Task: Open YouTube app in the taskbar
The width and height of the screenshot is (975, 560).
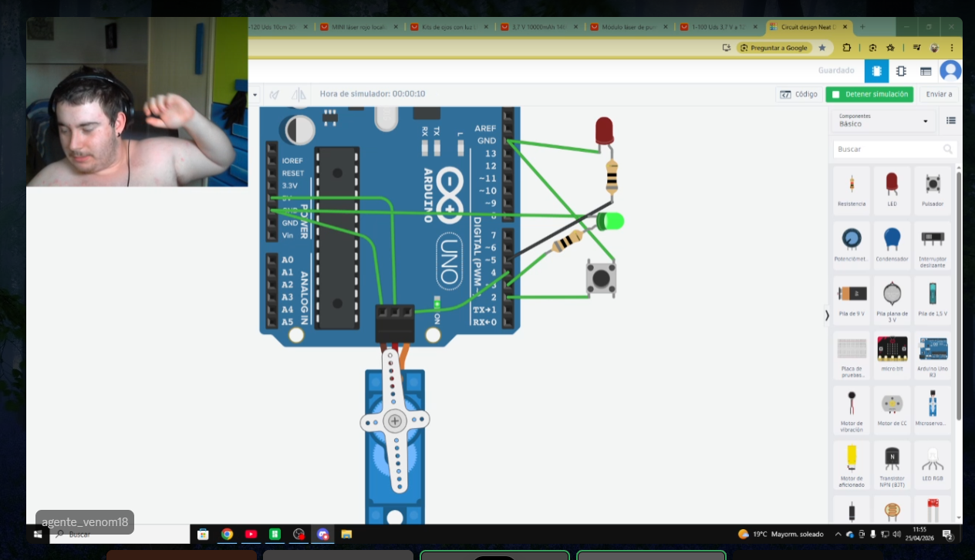Action: pyautogui.click(x=251, y=534)
